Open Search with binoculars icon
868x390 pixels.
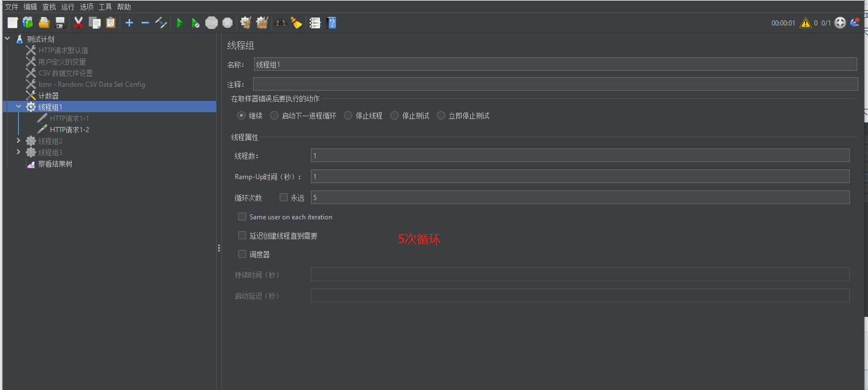tap(281, 23)
